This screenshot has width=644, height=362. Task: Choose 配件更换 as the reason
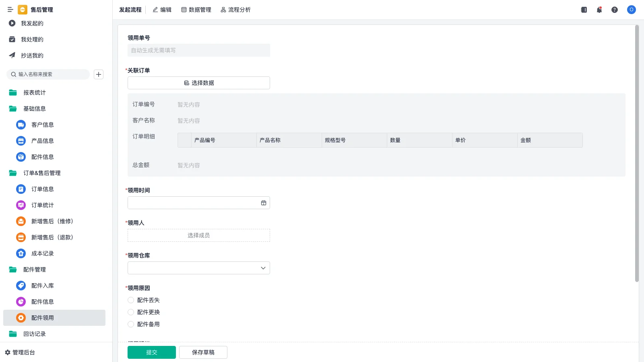coord(131,312)
